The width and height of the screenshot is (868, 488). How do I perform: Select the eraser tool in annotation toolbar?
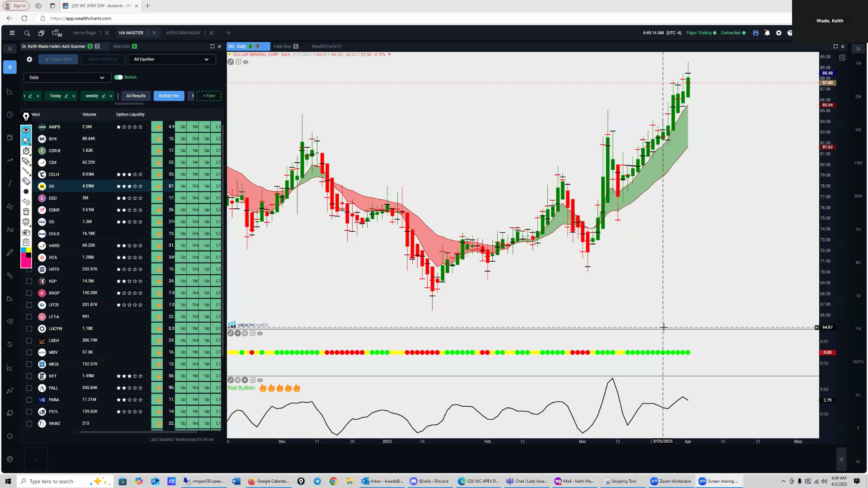tap(26, 181)
